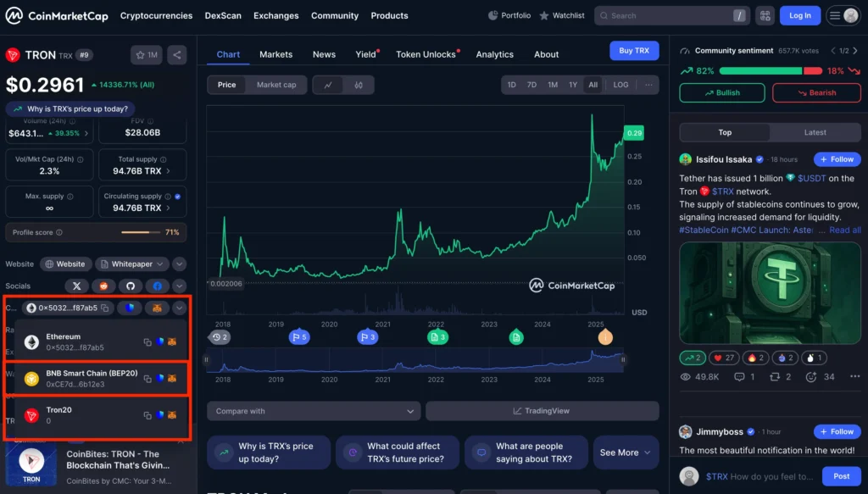Expand more website links chevron
Screen dimensions: 868x494
180,264
